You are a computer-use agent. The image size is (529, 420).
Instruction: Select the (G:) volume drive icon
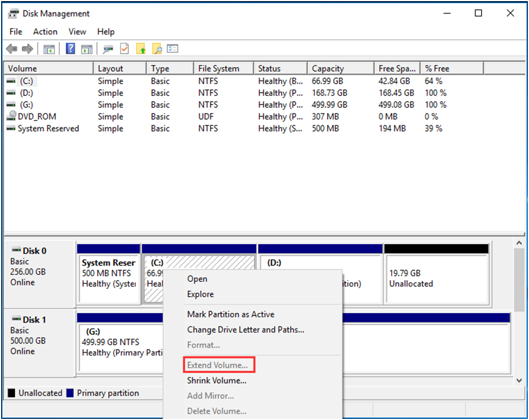11,105
